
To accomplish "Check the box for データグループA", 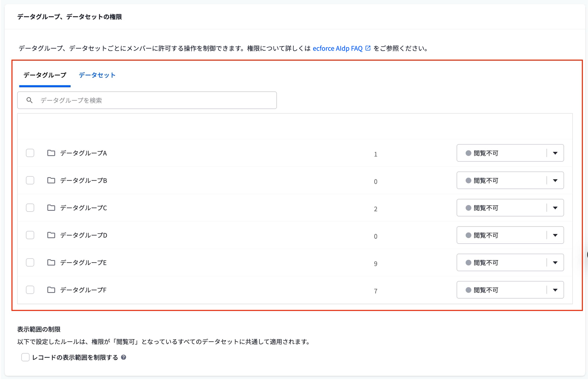I will (x=30, y=153).
